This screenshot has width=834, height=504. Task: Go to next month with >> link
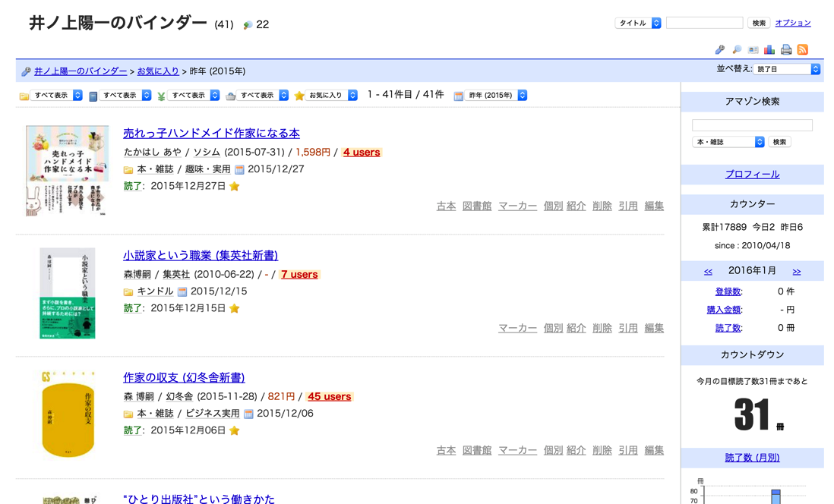tap(796, 272)
